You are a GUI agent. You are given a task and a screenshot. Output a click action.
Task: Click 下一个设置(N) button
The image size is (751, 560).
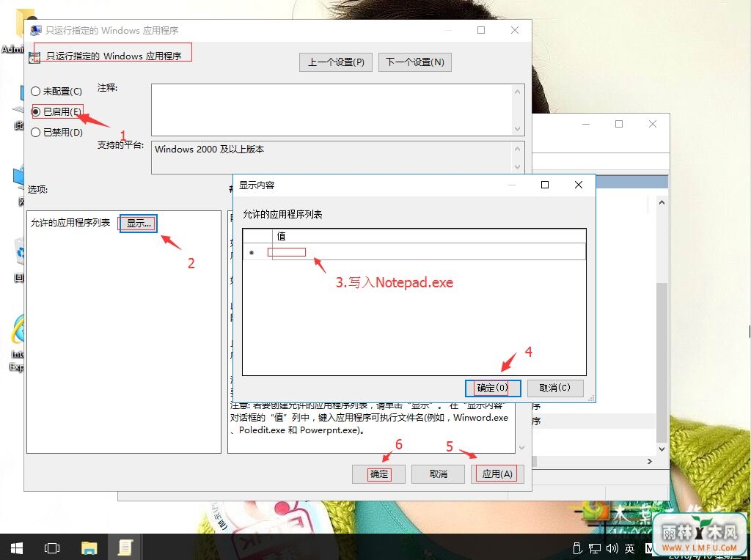click(415, 62)
